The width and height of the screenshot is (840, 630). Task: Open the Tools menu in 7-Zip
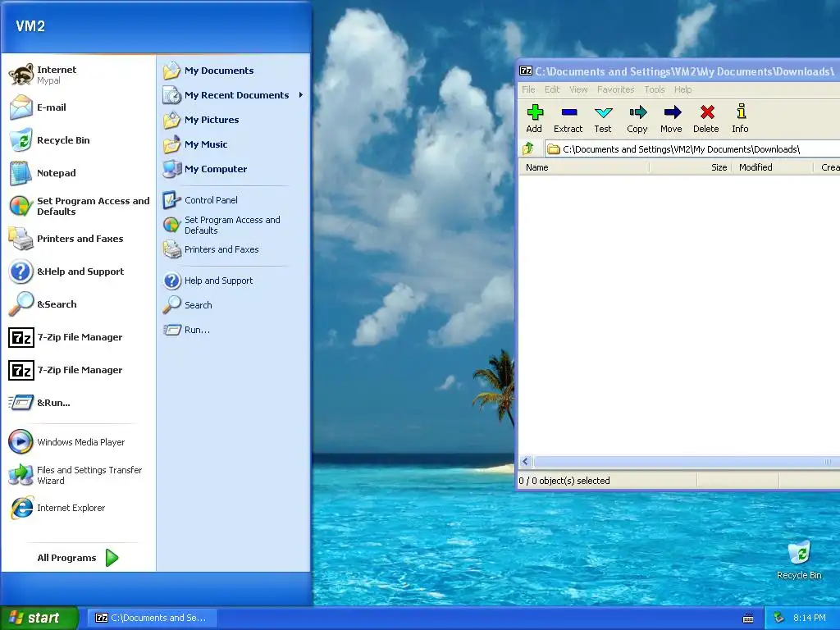654,89
